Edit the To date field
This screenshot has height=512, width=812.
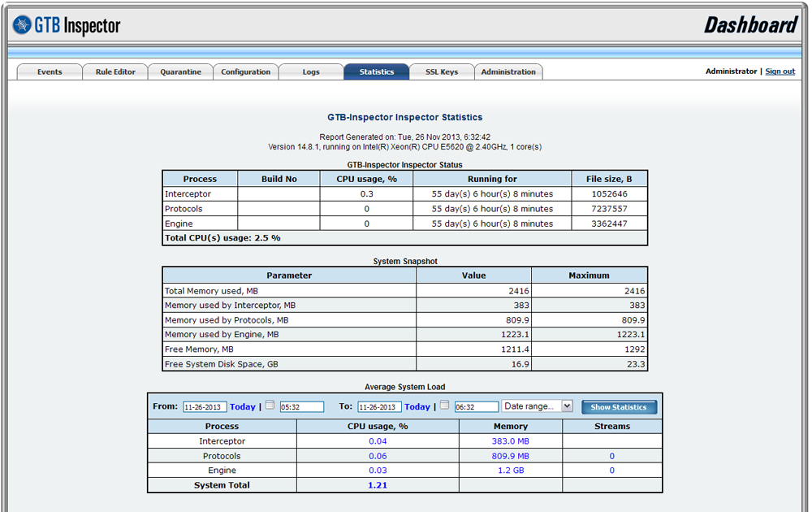point(379,407)
